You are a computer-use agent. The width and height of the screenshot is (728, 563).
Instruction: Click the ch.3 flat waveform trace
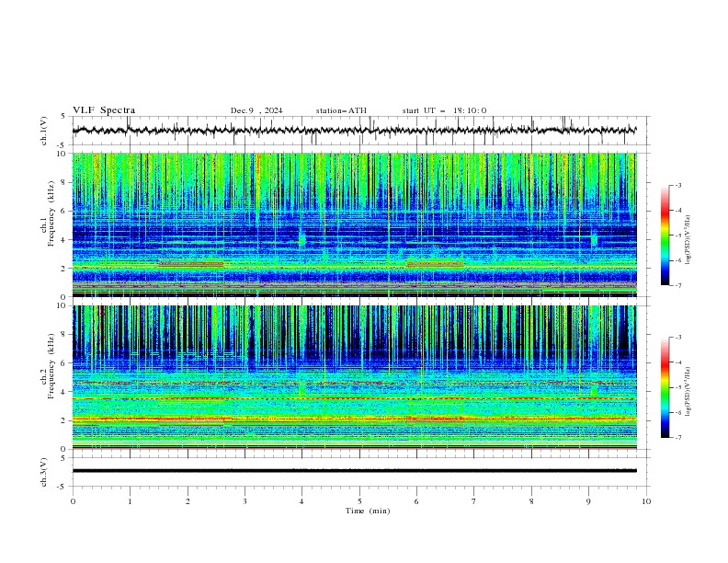click(354, 471)
